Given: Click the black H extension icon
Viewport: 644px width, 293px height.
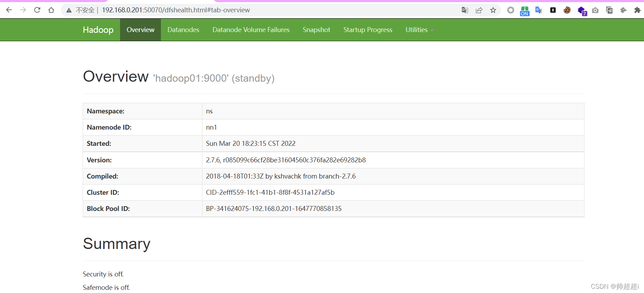Looking at the screenshot, I should [553, 10].
